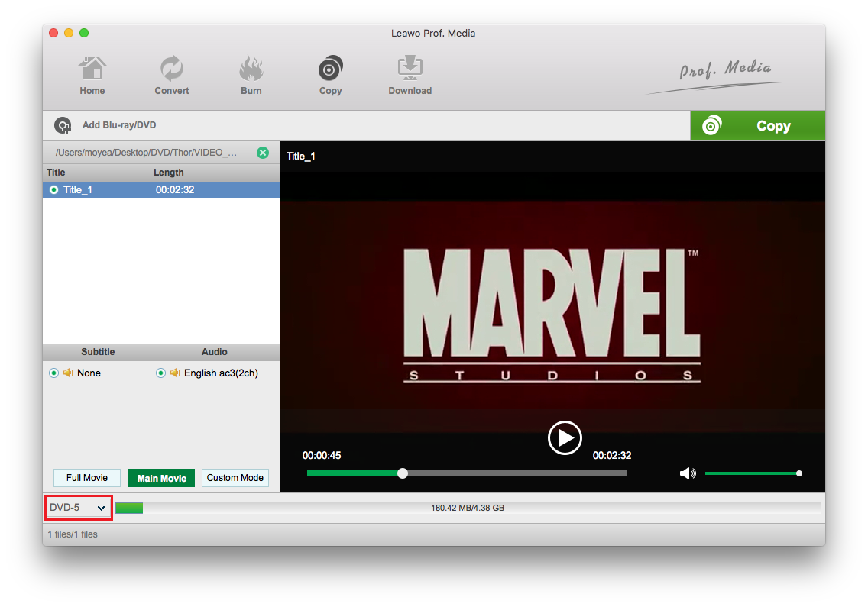Image resolution: width=868 pixels, height=607 pixels.
Task: Open the DVD-5 disc type dropdown
Action: pos(78,508)
